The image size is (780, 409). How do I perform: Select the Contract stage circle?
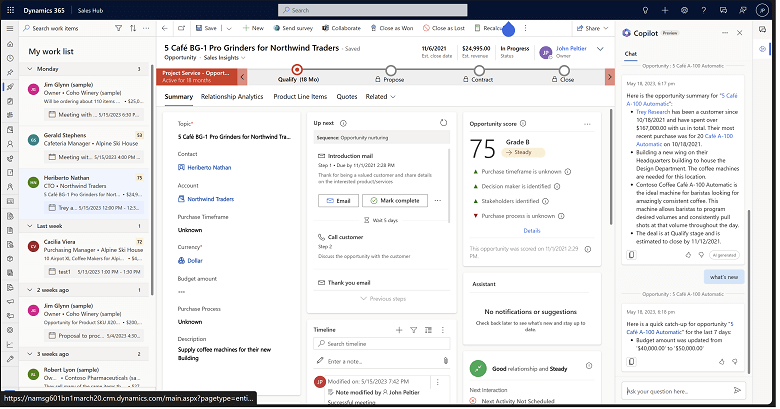point(479,70)
